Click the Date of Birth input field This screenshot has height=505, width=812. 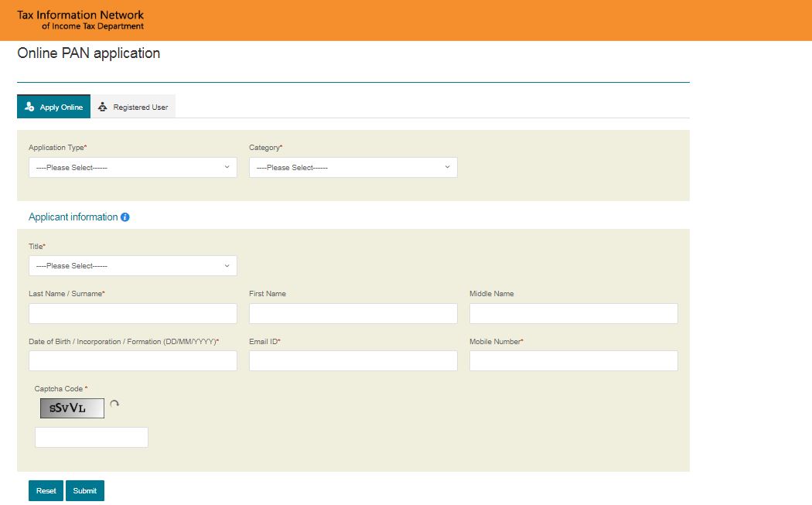133,361
